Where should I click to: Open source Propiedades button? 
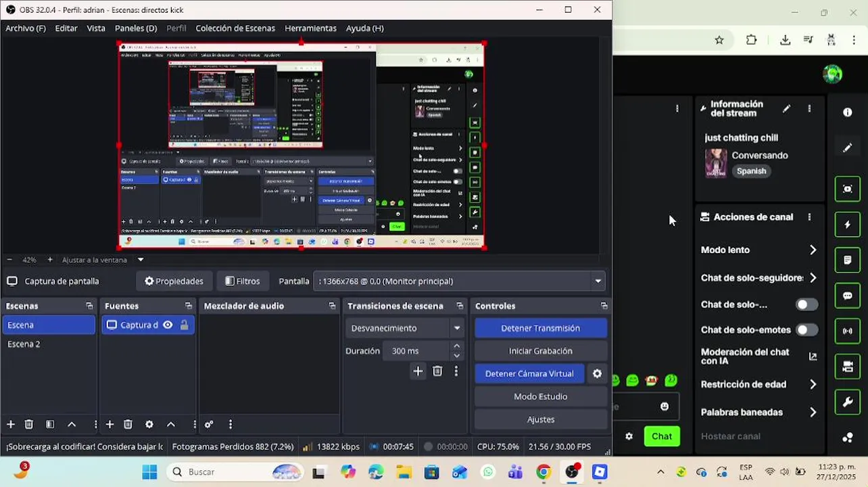174,281
